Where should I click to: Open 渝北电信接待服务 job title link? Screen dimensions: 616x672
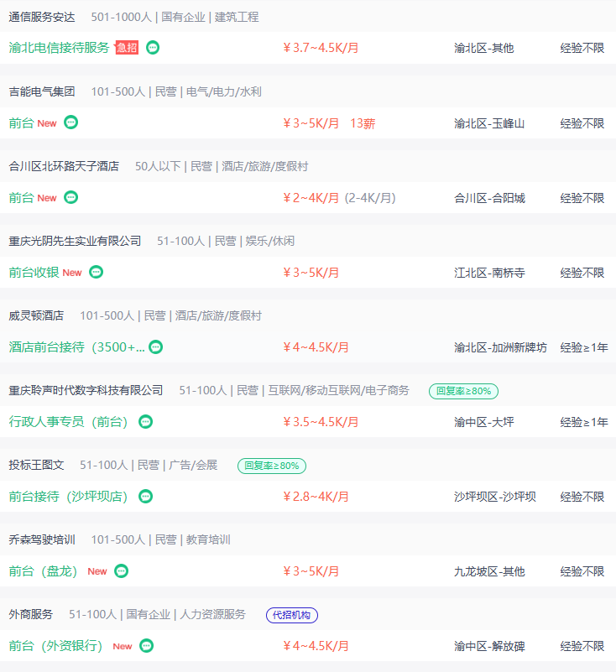(x=59, y=48)
